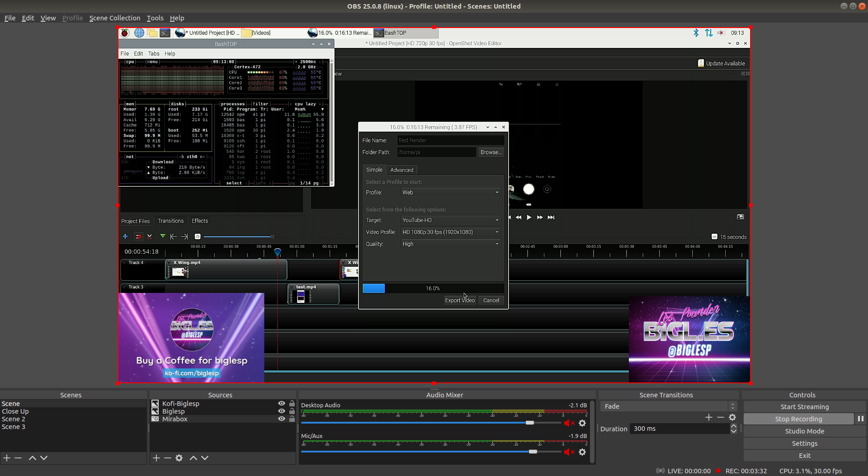Image resolution: width=868 pixels, height=476 pixels.
Task: Decrease transition duration with the down arrow
Action: click(734, 431)
